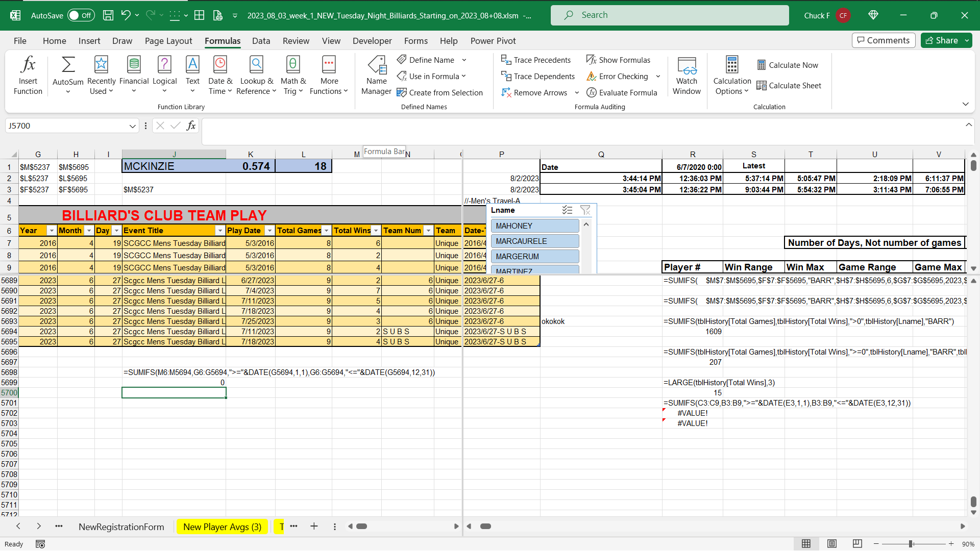Open the Data ribbon tab
Screen dimensions: 980x551
point(261,41)
